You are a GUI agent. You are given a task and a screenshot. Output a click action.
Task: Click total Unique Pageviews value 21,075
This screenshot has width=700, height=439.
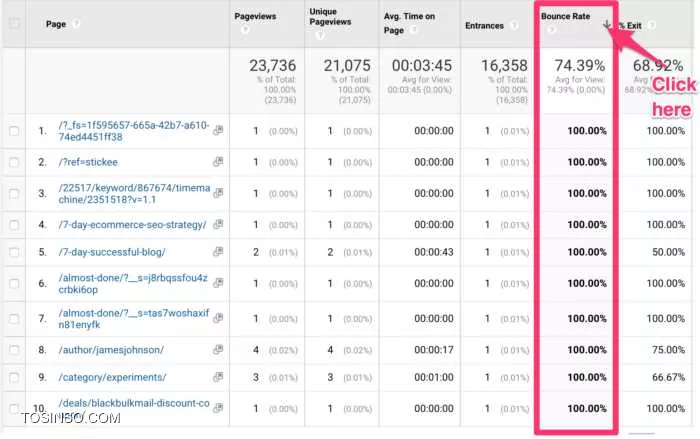tap(347, 66)
